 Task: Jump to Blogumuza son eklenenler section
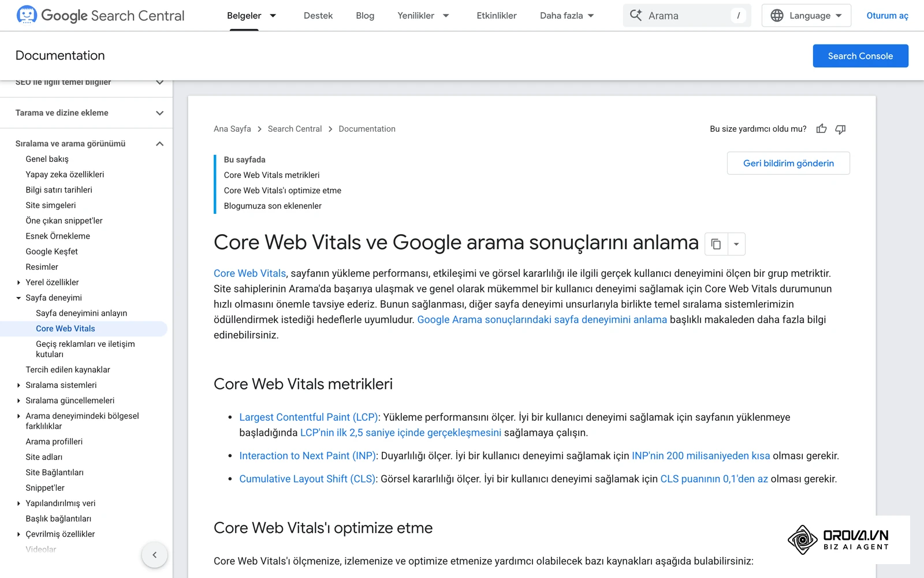[273, 206]
